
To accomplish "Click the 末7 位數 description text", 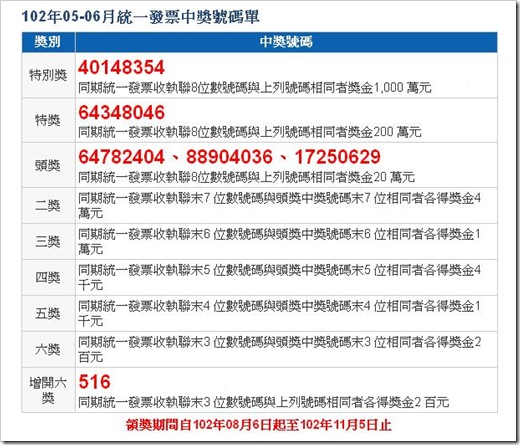I will tap(280, 206).
